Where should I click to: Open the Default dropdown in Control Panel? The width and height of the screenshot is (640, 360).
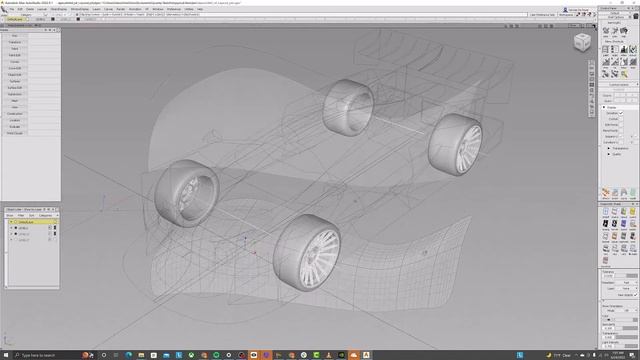pos(614,13)
